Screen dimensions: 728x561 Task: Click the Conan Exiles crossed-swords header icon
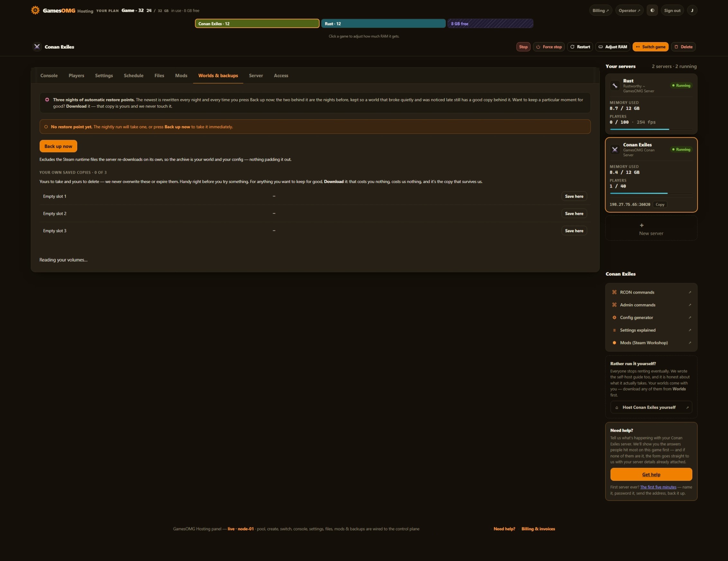(x=37, y=47)
